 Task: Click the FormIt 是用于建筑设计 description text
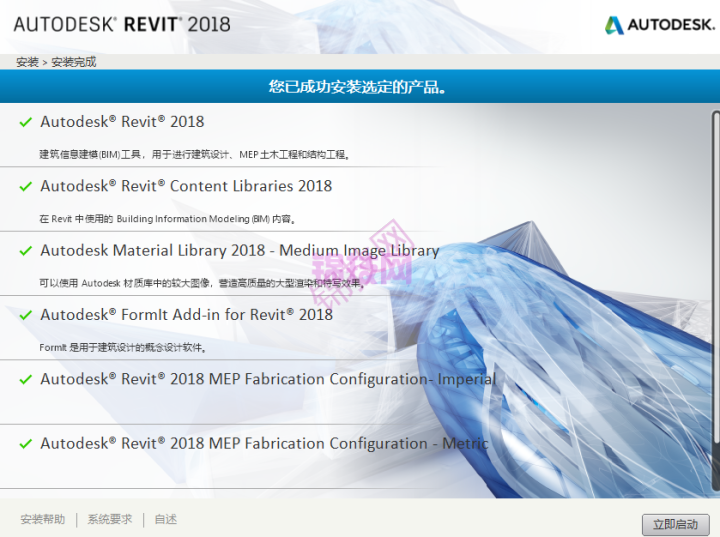click(122, 347)
